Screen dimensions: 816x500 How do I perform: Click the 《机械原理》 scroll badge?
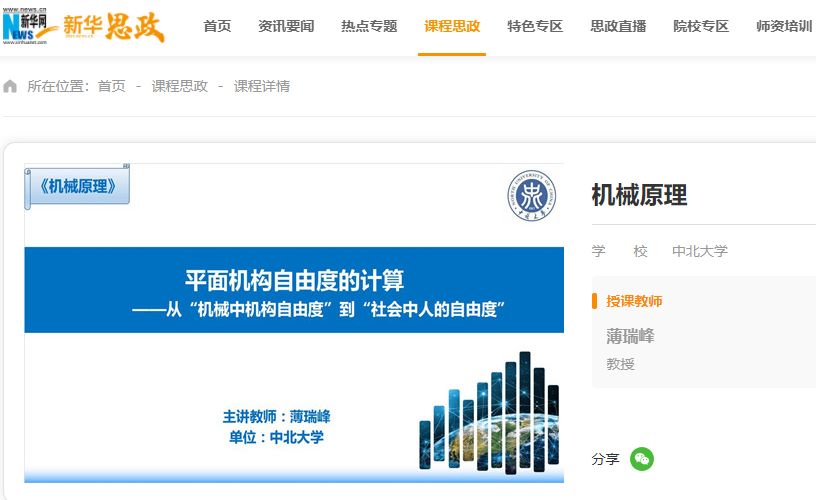[78, 186]
